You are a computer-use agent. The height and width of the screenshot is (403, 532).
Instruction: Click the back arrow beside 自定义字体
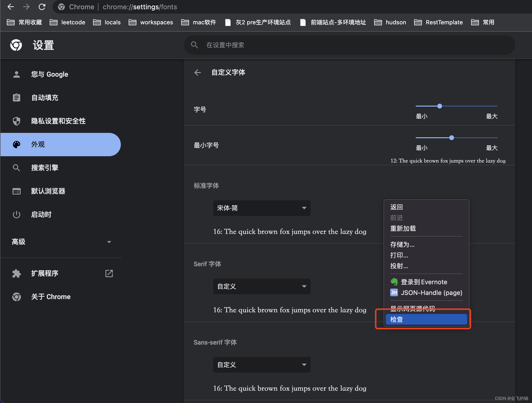click(197, 72)
